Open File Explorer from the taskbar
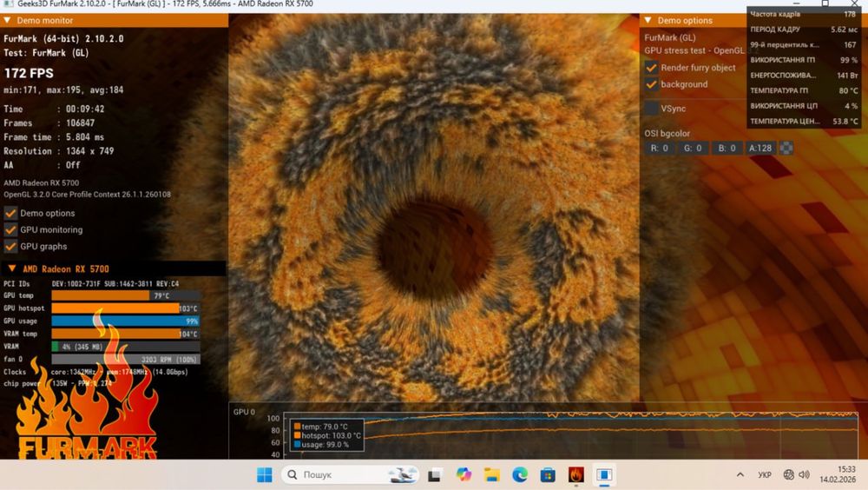This screenshot has width=868, height=490. coord(491,475)
